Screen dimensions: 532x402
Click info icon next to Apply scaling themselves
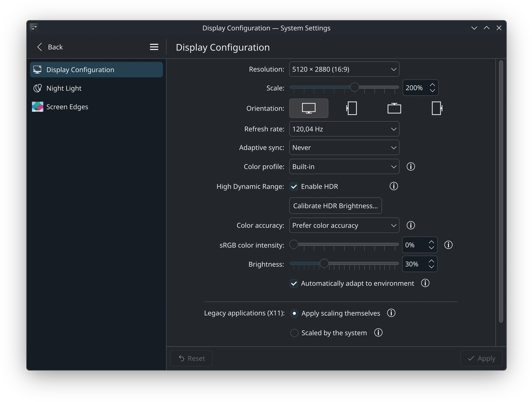coord(391,313)
